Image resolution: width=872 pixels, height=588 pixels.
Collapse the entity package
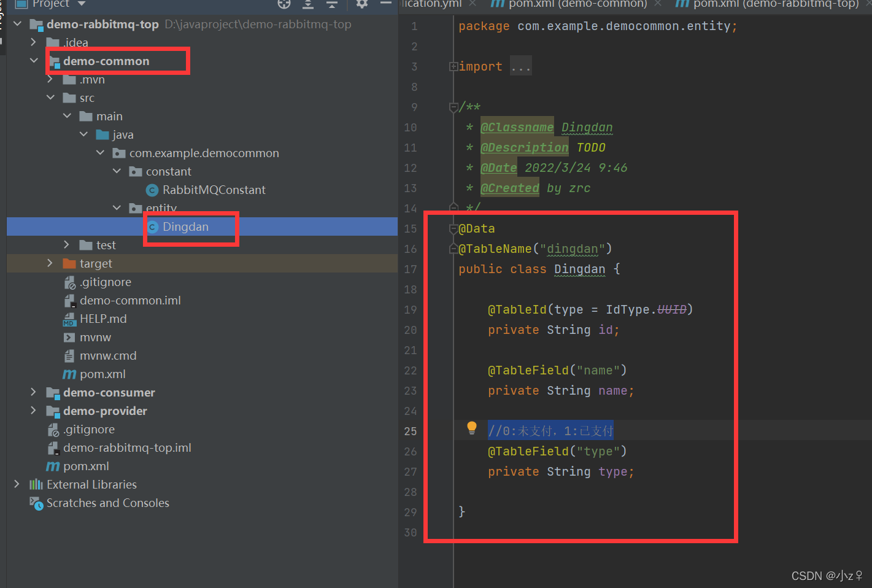[117, 208]
